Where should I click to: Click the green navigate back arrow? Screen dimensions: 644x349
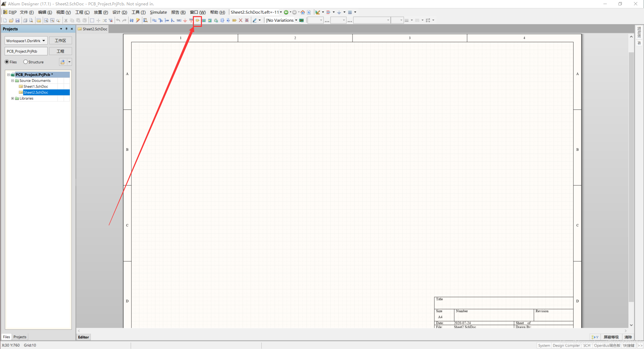[286, 12]
